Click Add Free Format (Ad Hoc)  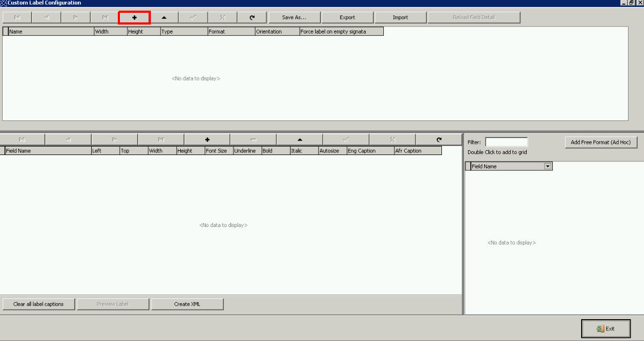[x=601, y=142]
